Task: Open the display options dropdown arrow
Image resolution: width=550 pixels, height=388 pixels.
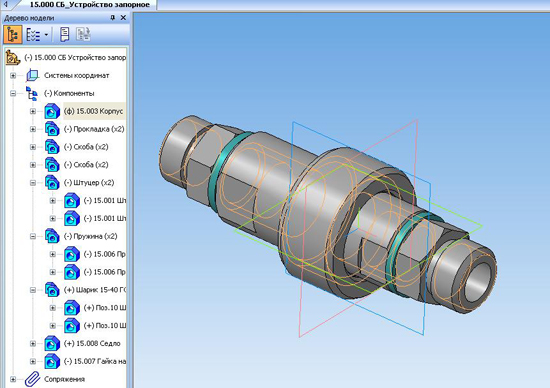Action: click(46, 35)
